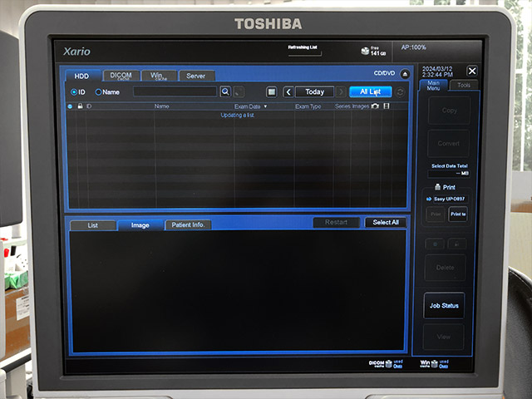Click the 'Updating a list' message
The height and width of the screenshot is (399, 532).
click(x=237, y=115)
